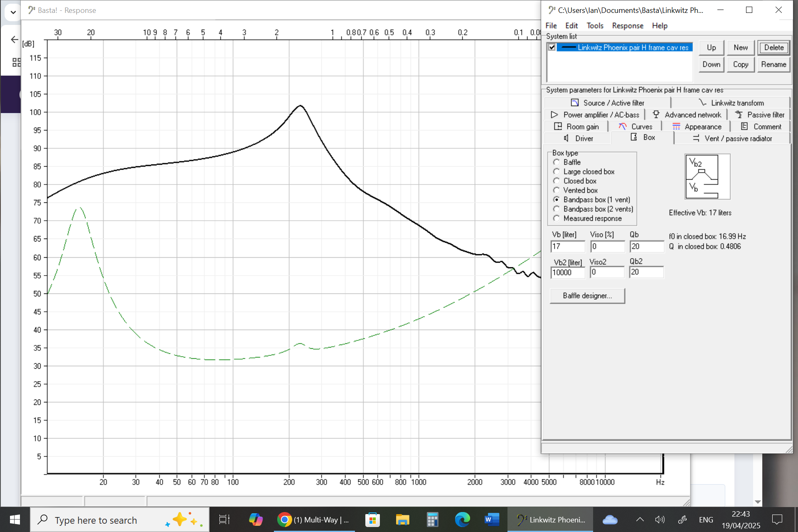Switch to Power amplifier / AC-bass tab
Image resolution: width=798 pixels, height=532 pixels.
[594, 115]
